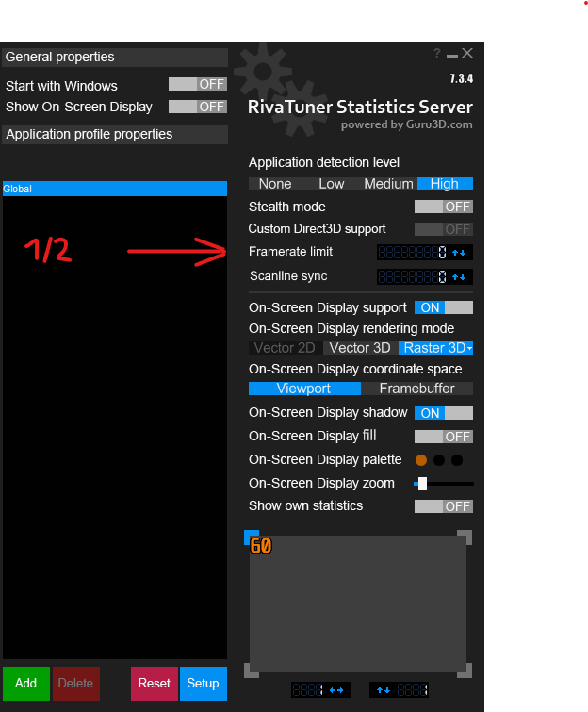Toggle Custom Direct3D support switch
Viewport: 588px width, 712px height.
click(x=444, y=229)
